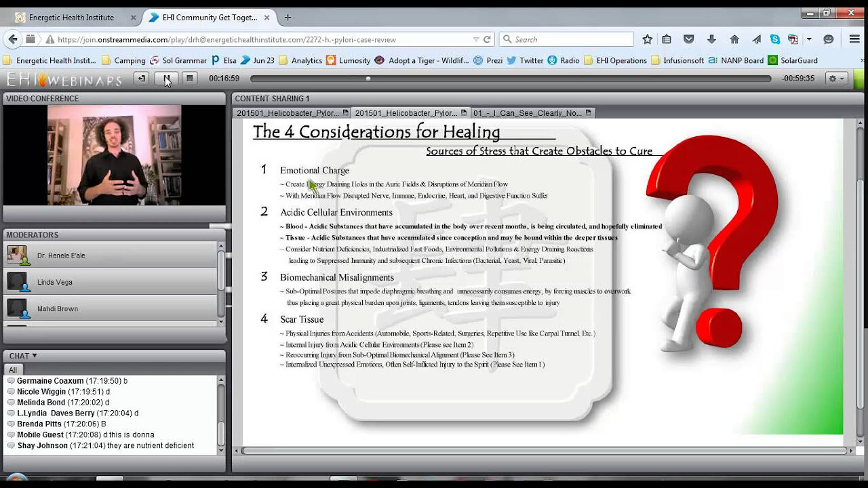Close the Energetic Health Institute tab
The image size is (868, 488).
[133, 17]
